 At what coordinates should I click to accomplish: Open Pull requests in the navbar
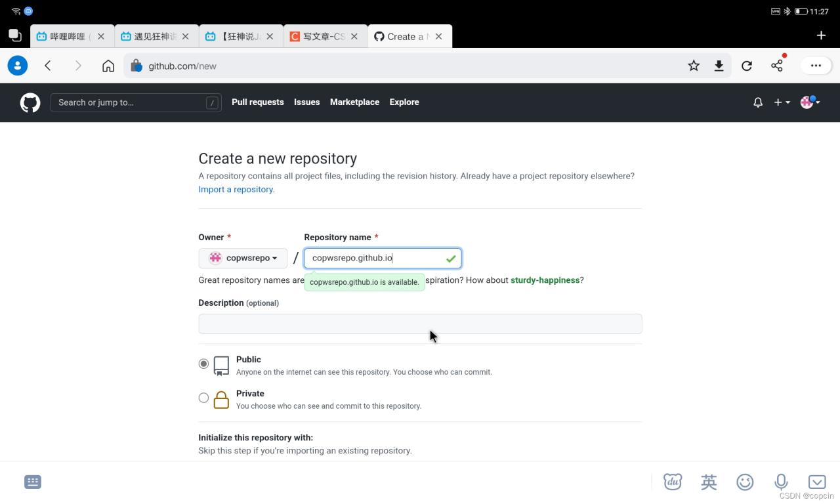257,102
